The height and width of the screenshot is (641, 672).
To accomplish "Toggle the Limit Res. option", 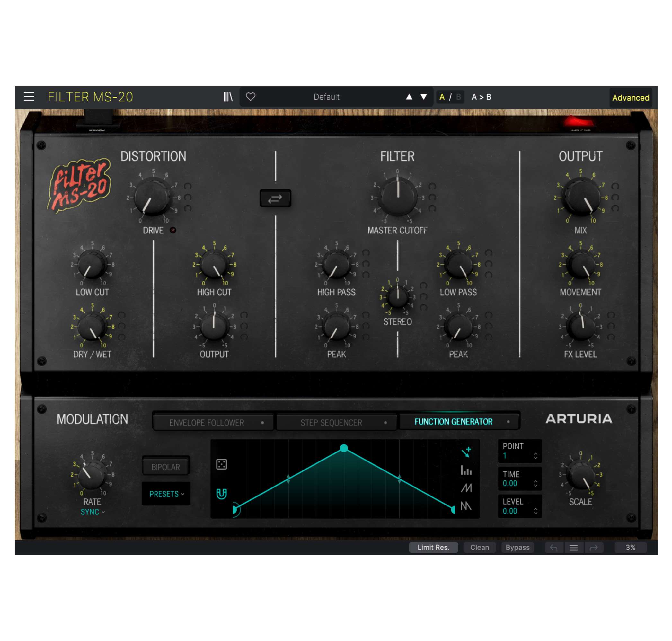I will pyautogui.click(x=433, y=547).
